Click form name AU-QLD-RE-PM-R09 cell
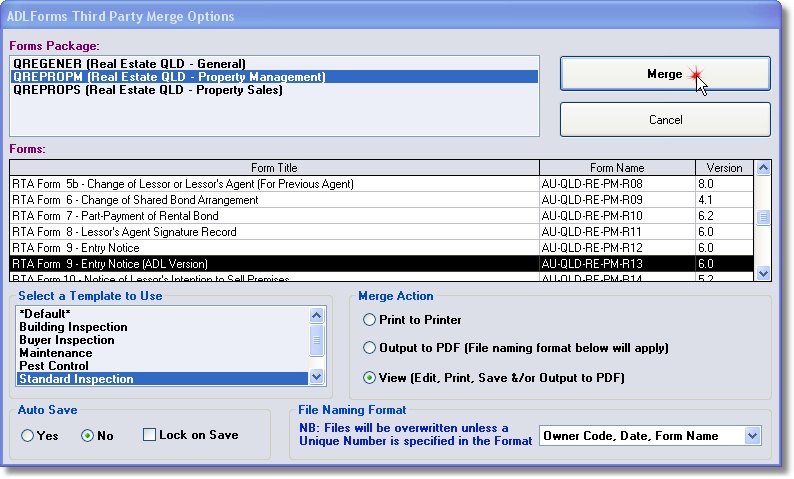This screenshot has width=794, height=479. click(x=617, y=200)
